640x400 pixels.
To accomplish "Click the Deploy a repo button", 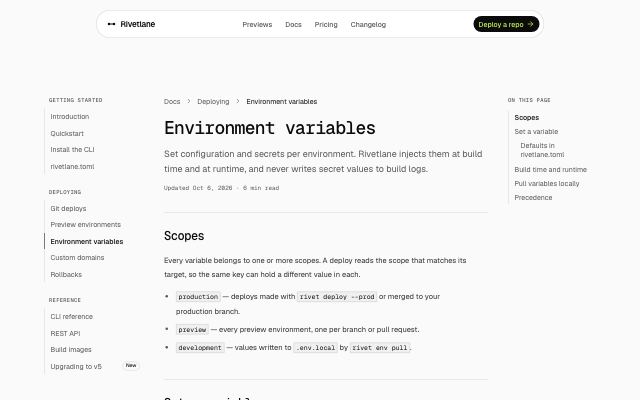I will [x=506, y=24].
